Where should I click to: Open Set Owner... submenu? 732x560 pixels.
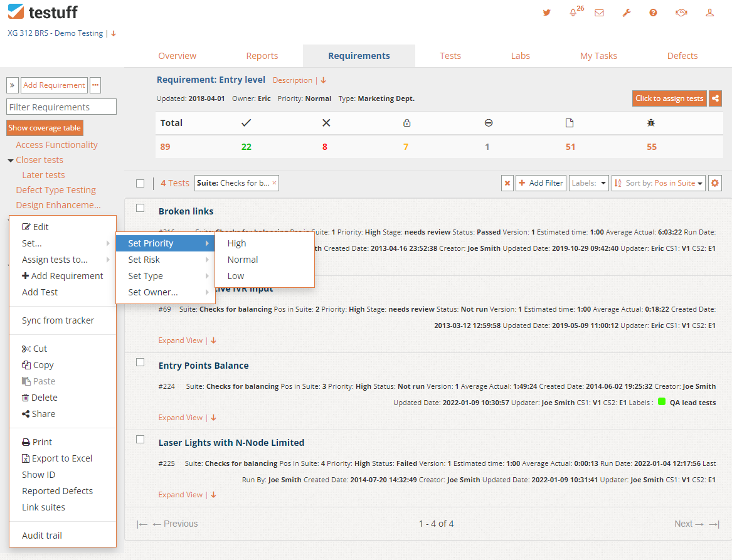click(165, 292)
